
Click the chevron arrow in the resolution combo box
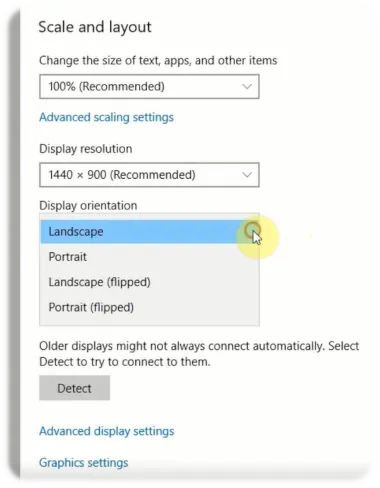[247, 175]
